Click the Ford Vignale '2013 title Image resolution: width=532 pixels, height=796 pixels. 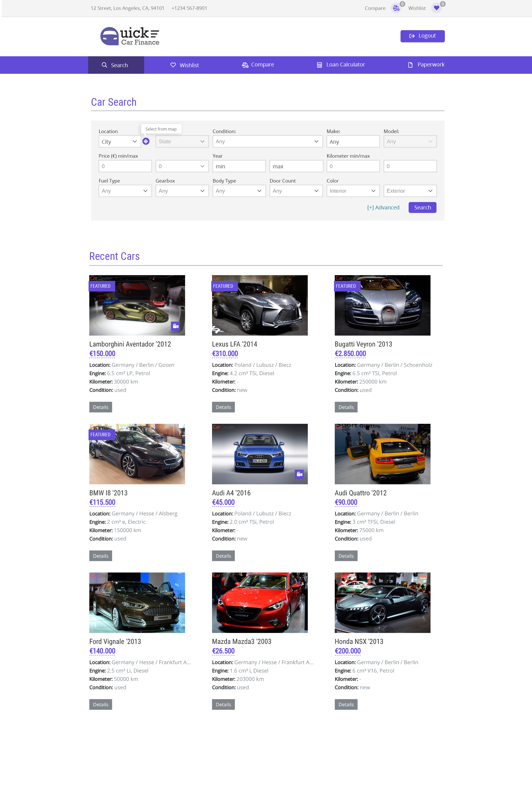115,642
